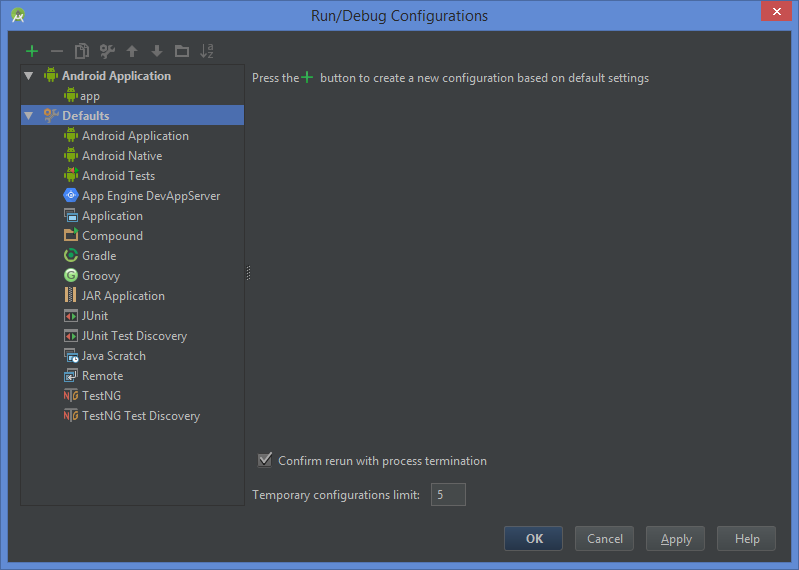Select the 'Remote' default entry
Viewport: 799px width, 570px height.
tap(103, 375)
